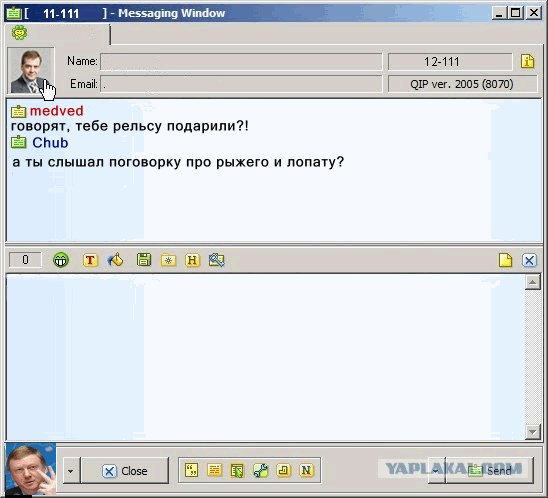Image resolution: width=548 pixels, height=498 pixels.
Task: Click the sender name Chub
Action: [50, 143]
